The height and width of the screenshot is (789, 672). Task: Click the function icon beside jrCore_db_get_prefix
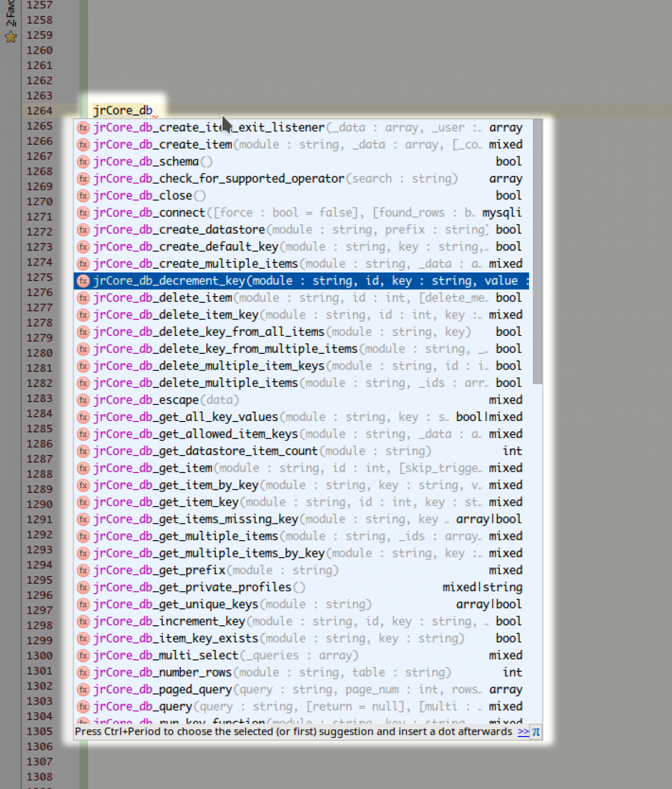(83, 570)
